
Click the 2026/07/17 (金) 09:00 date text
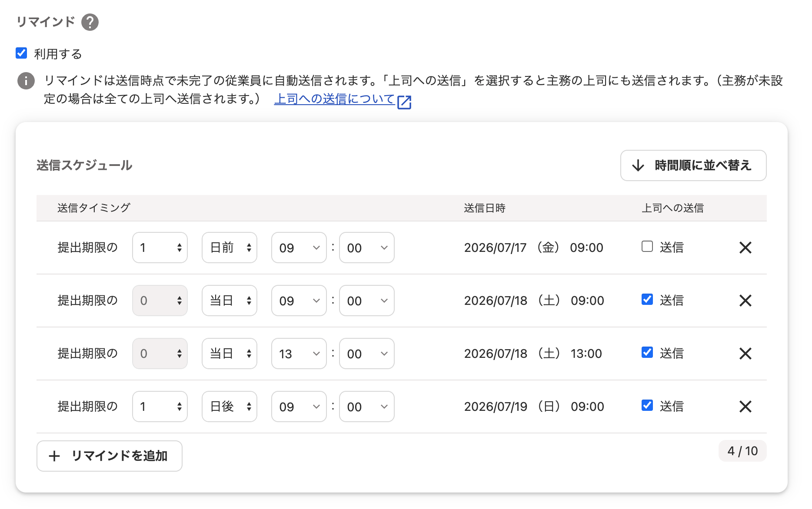(x=534, y=248)
